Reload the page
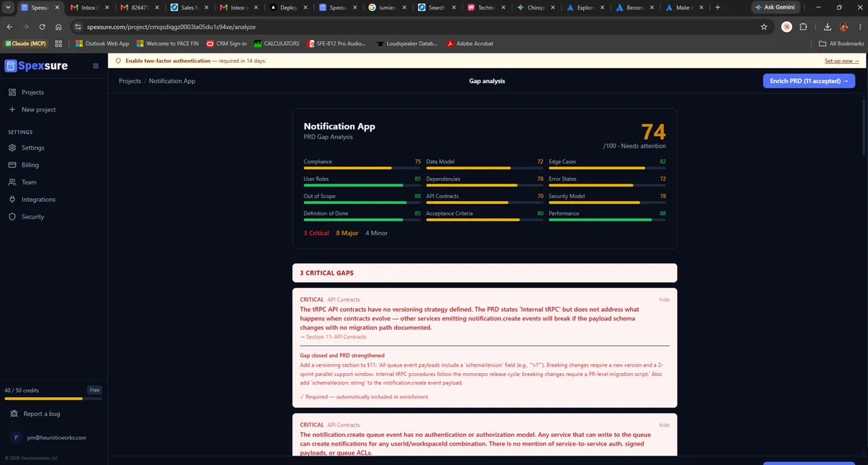868x465 pixels. coord(42,27)
